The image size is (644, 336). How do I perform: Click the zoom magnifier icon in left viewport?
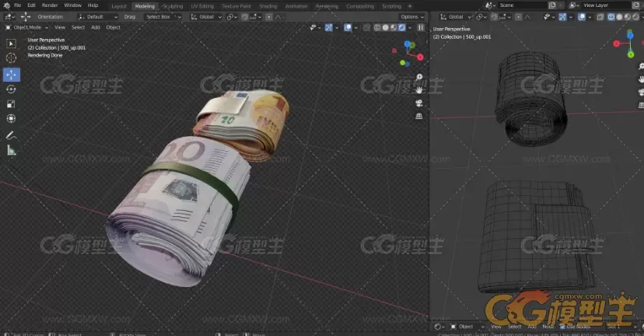pyautogui.click(x=419, y=77)
